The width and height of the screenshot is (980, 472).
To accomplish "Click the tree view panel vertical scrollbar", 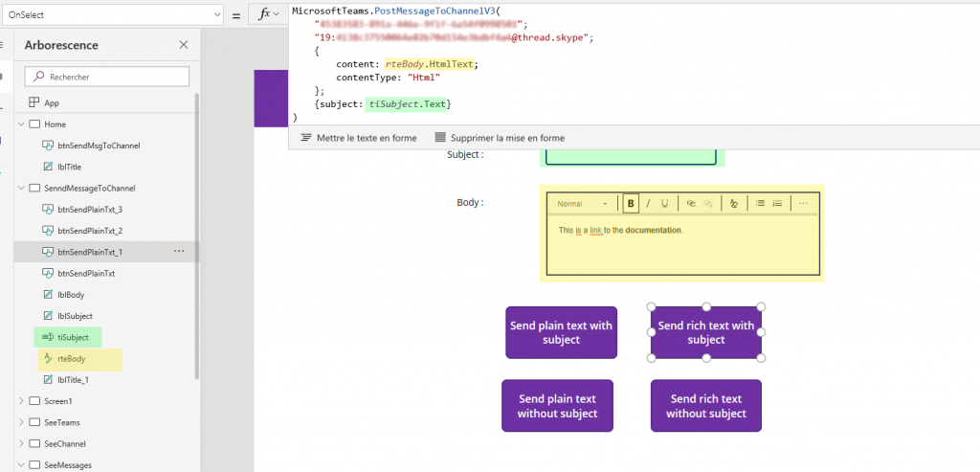I will (x=197, y=236).
